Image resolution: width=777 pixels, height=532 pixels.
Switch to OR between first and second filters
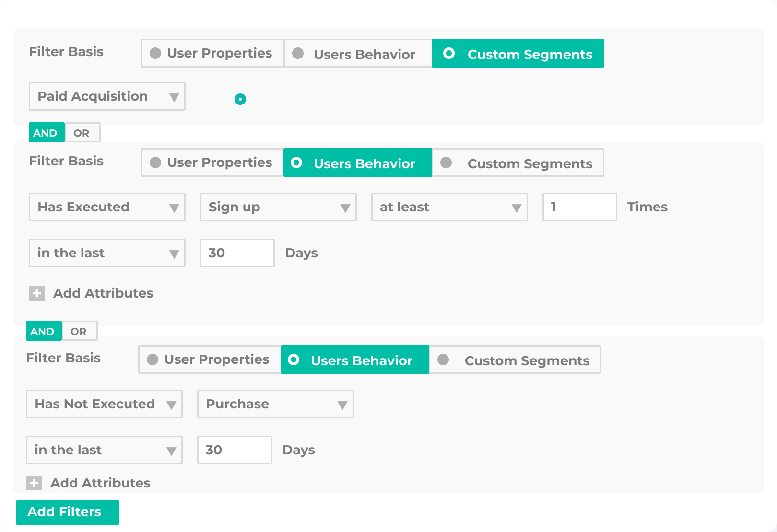(x=82, y=133)
